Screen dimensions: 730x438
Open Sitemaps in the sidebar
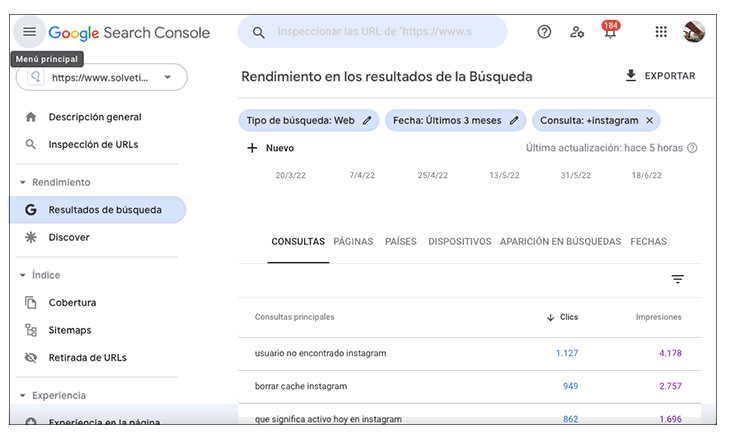click(x=69, y=330)
